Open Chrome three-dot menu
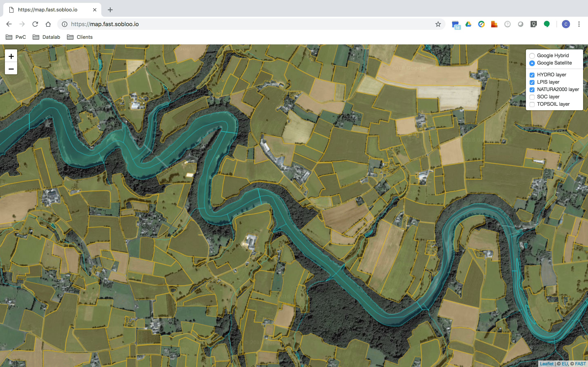This screenshot has height=367, width=588. [579, 24]
